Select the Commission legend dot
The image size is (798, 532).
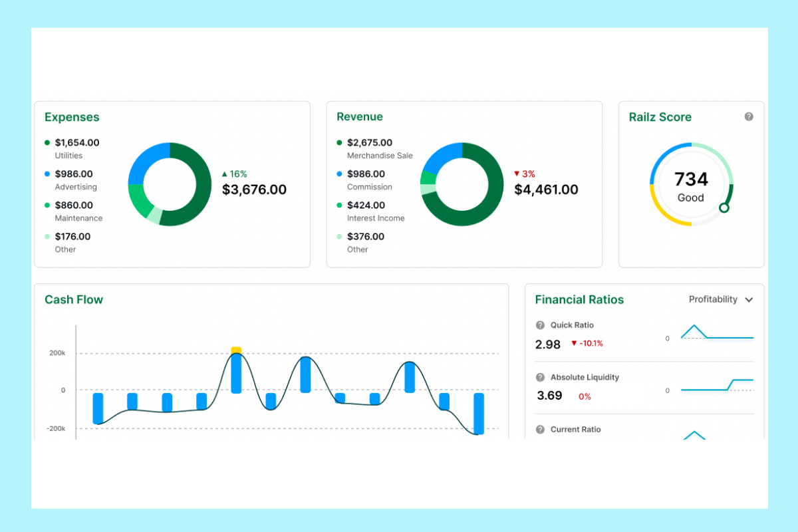click(x=339, y=174)
